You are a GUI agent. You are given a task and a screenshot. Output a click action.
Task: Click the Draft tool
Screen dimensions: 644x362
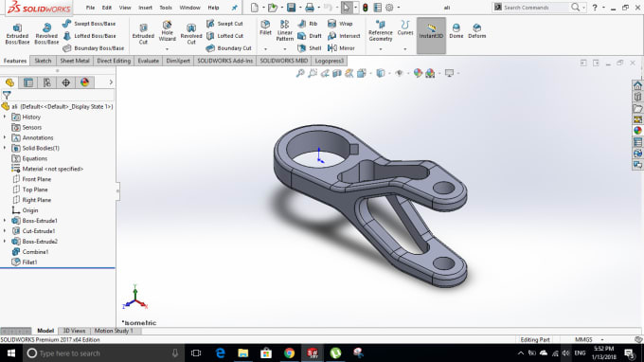[310, 36]
